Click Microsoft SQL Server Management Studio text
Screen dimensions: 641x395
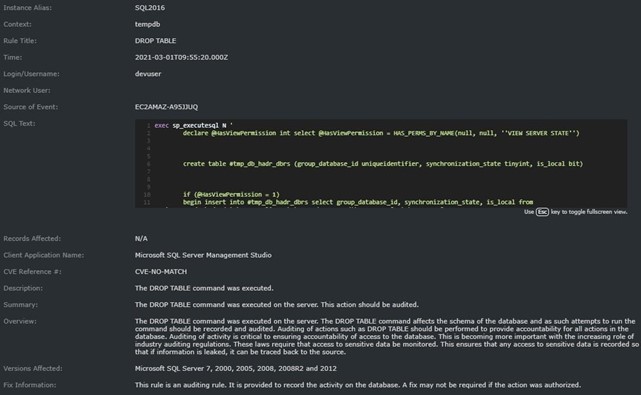pyautogui.click(x=203, y=255)
